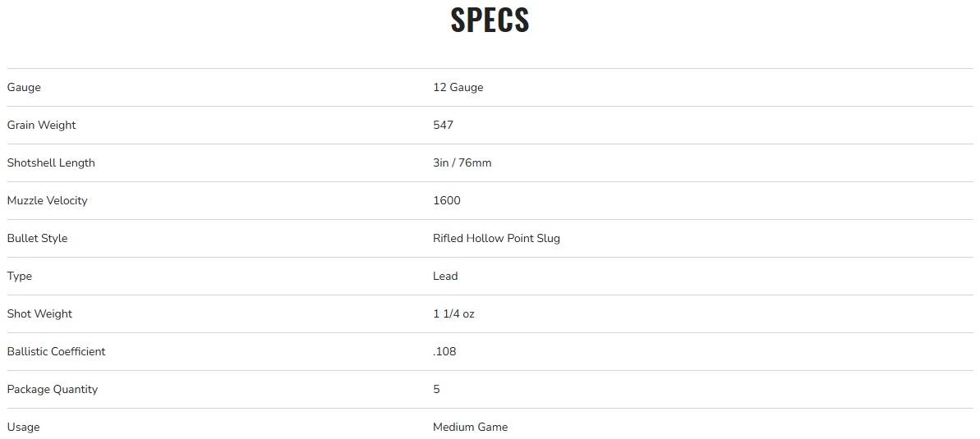The height and width of the screenshot is (439, 980).
Task: Select the 1600 muzzle velocity value
Action: 447,201
